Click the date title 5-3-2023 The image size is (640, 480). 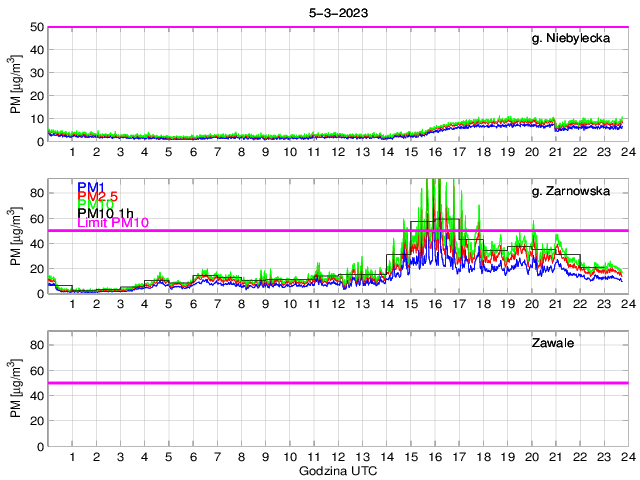pyautogui.click(x=337, y=13)
